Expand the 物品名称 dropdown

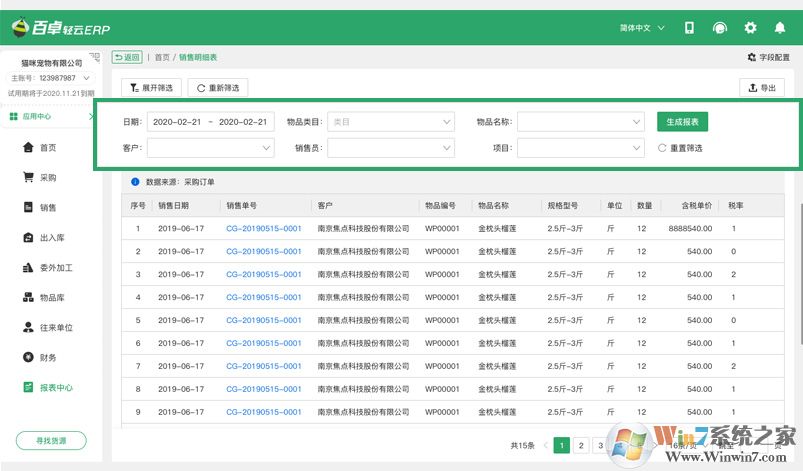pos(580,122)
